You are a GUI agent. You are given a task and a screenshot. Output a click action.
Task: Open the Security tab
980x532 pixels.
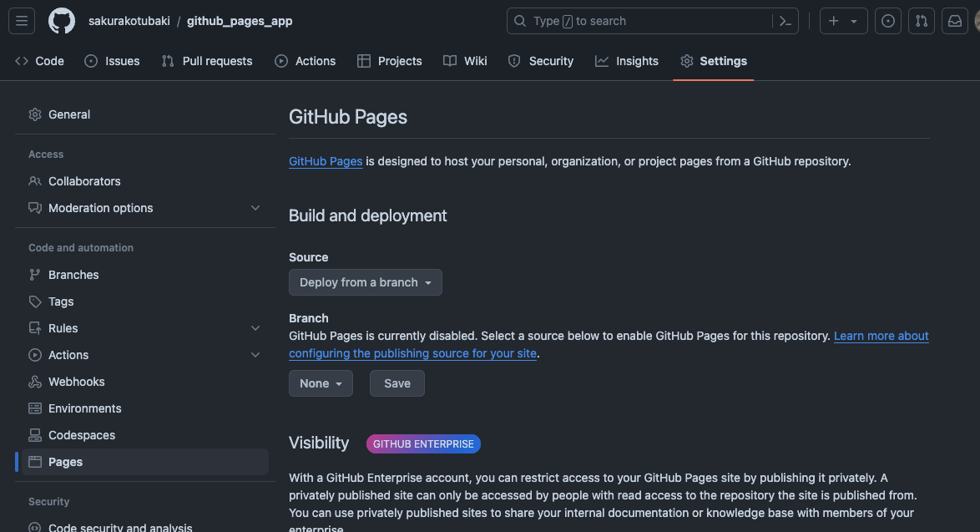click(541, 61)
